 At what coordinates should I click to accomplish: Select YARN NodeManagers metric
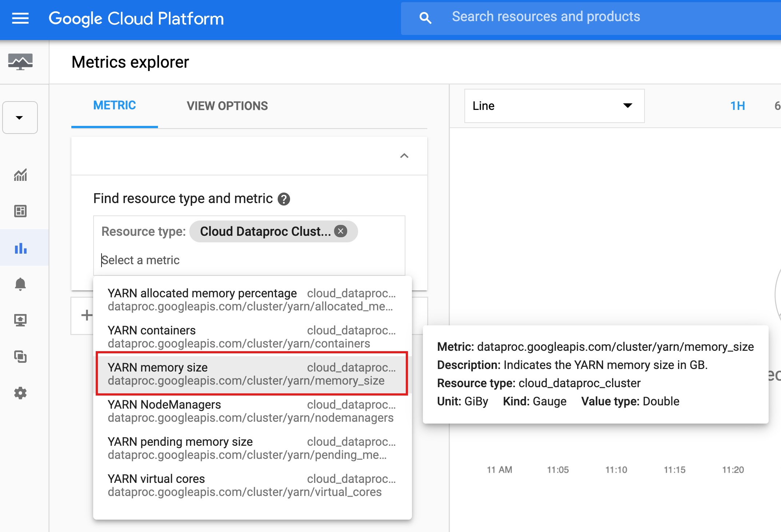point(252,411)
